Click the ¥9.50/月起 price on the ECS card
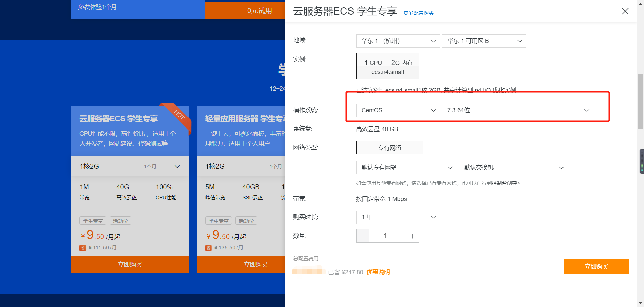Image resolution: width=644 pixels, height=307 pixels. coord(100,235)
